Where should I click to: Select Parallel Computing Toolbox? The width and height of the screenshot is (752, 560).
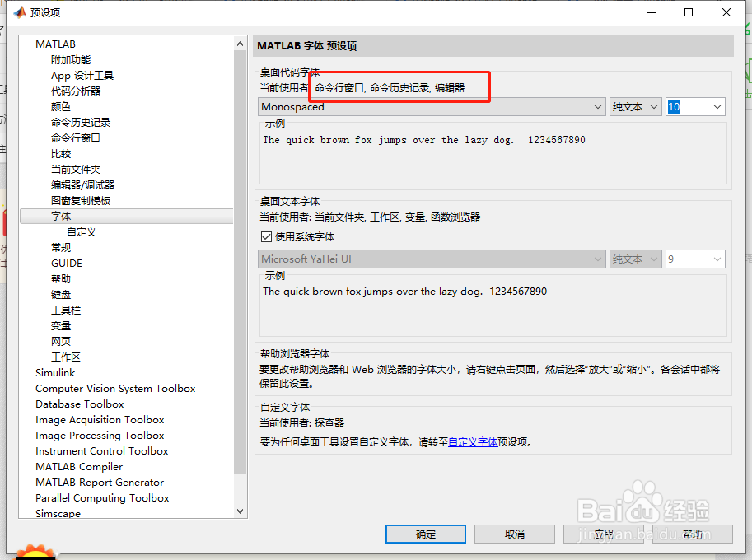point(102,498)
